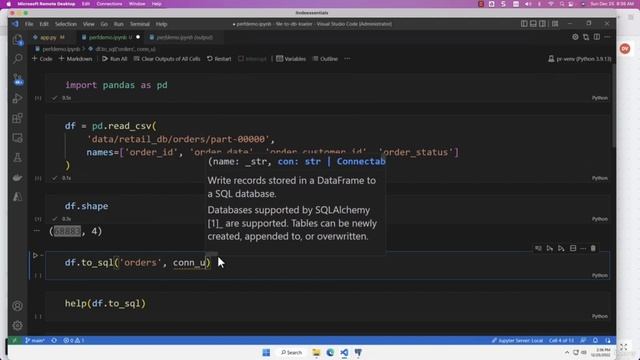Open the File menu

point(29,24)
